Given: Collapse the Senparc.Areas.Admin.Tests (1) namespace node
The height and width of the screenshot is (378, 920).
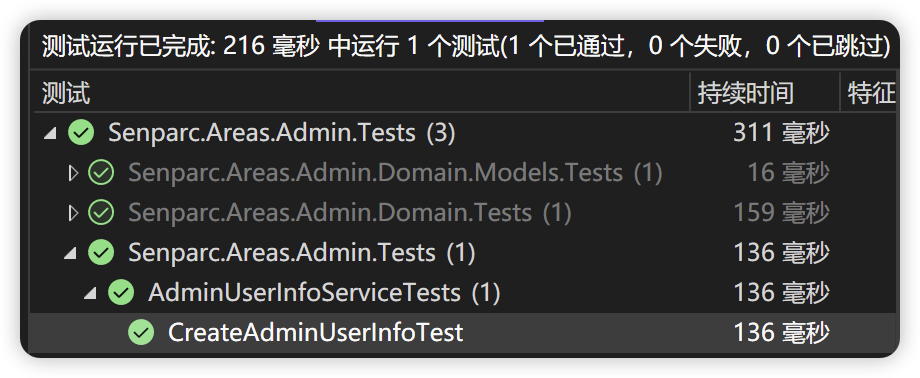Looking at the screenshot, I should pyautogui.click(x=71, y=254).
